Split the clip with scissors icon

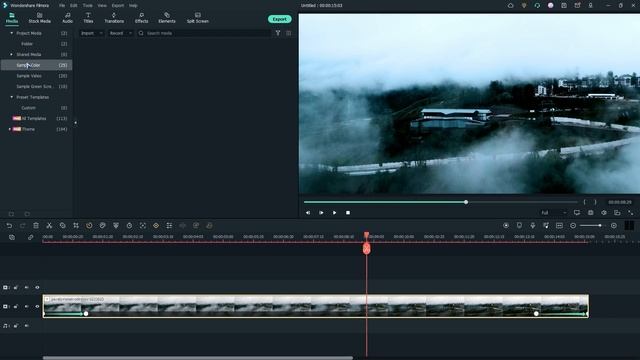(x=49, y=225)
